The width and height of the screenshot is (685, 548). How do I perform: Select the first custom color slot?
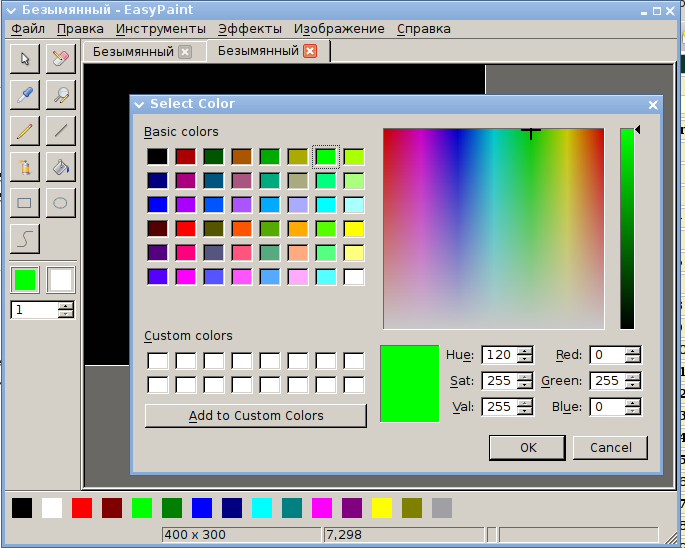click(158, 361)
